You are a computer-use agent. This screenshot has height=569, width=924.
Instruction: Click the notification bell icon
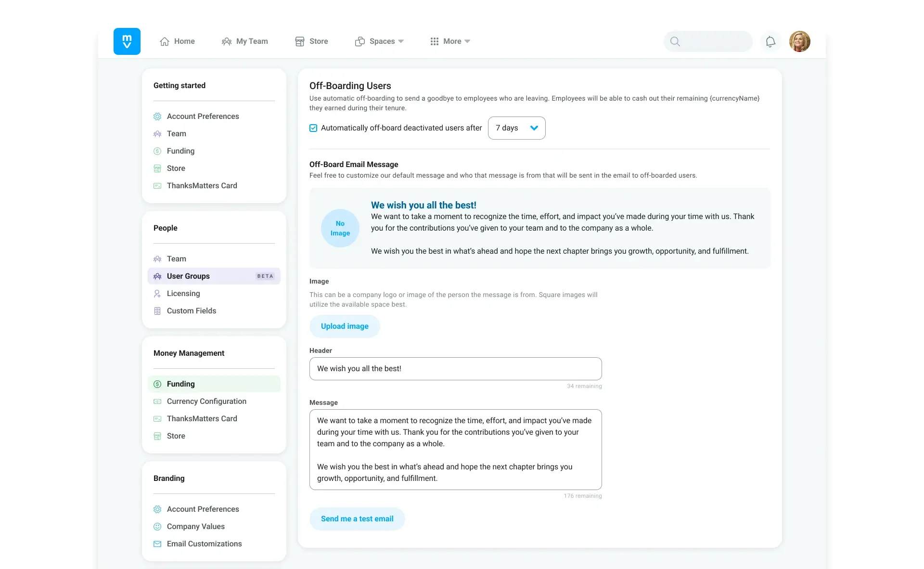pos(770,41)
